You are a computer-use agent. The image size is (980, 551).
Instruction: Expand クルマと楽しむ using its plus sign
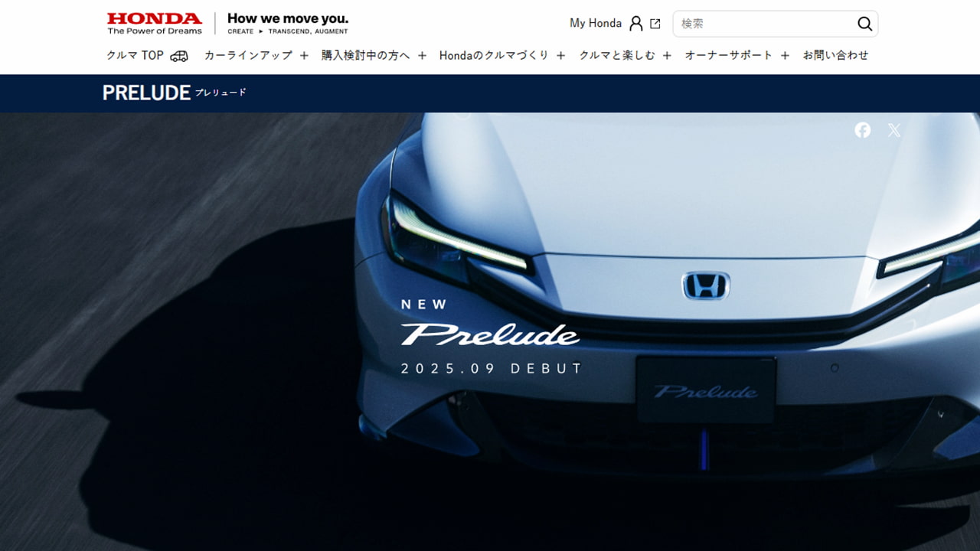click(x=667, y=56)
